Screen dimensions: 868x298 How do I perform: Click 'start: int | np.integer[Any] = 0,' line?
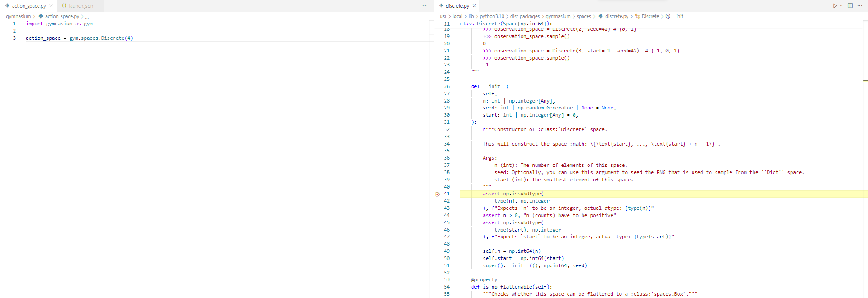pos(531,115)
